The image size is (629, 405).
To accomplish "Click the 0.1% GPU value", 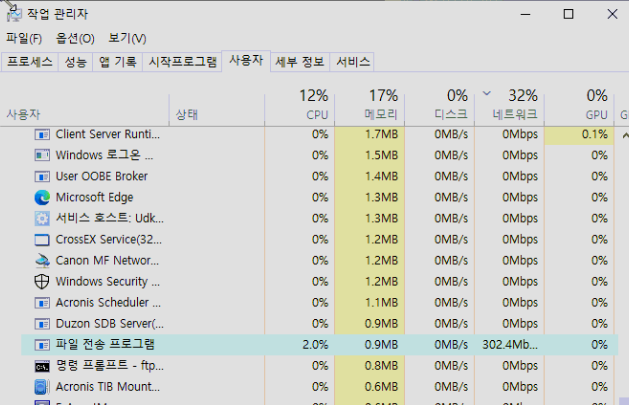I will click(x=595, y=134).
